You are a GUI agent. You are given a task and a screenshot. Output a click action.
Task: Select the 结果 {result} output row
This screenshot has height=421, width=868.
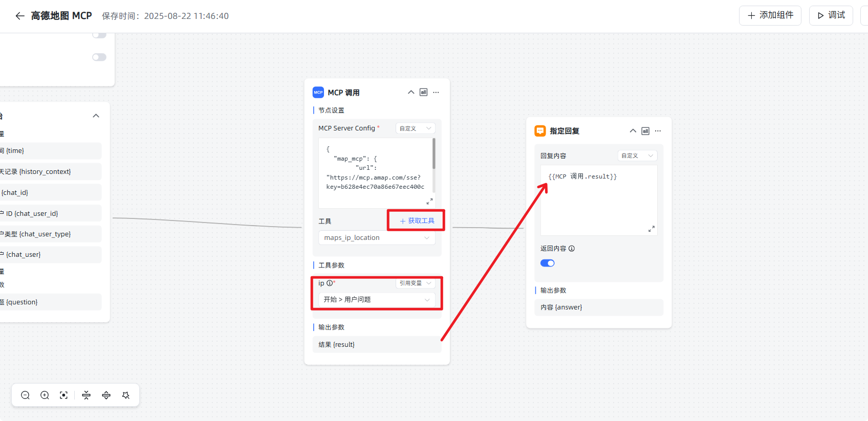coord(377,345)
